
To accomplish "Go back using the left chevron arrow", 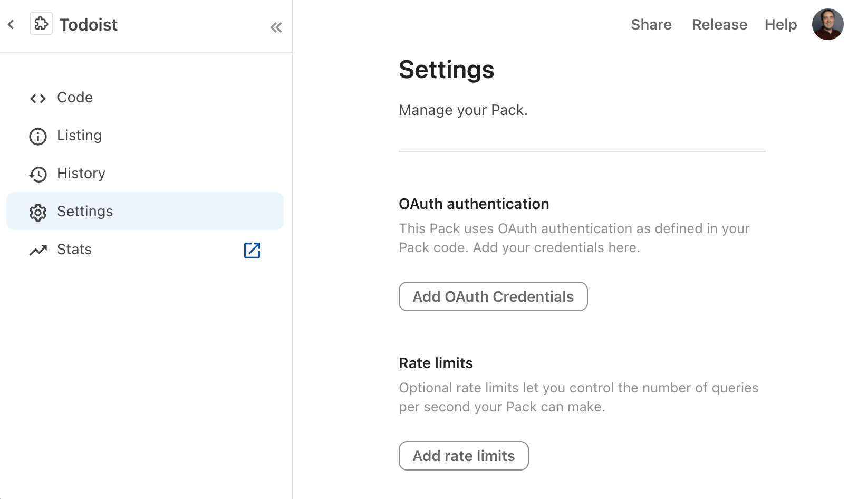I will point(11,24).
